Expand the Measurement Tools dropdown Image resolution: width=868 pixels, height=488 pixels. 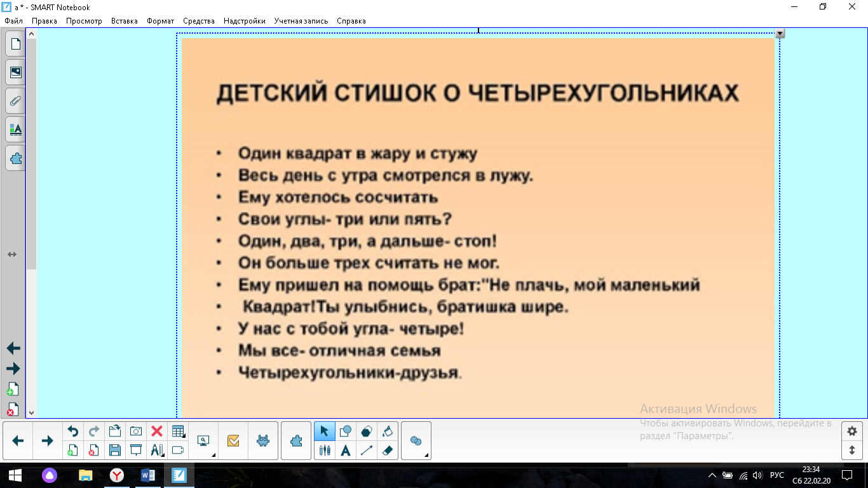157,451
